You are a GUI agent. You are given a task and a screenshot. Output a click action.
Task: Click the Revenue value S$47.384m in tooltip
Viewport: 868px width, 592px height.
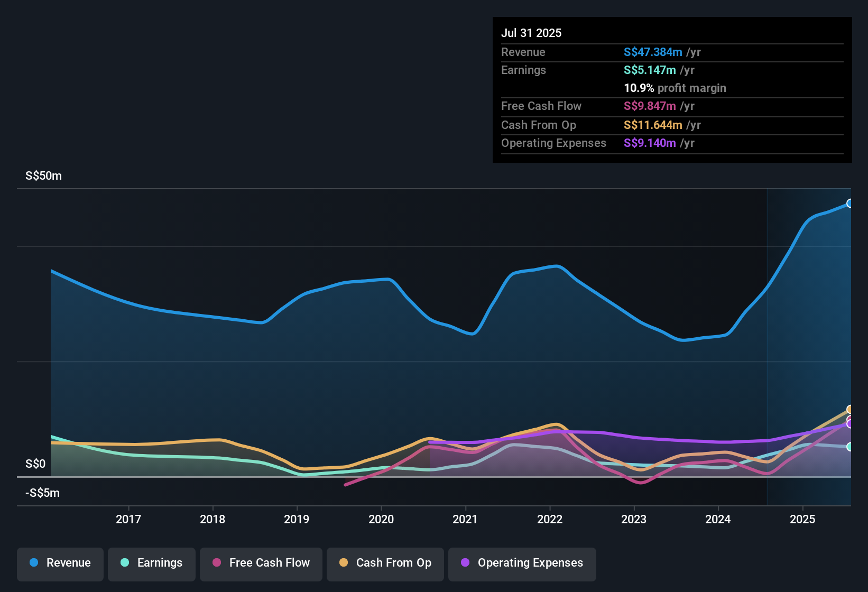point(652,52)
